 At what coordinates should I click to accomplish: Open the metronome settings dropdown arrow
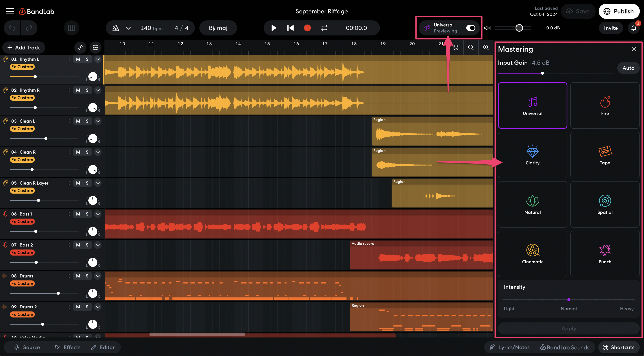[128, 28]
